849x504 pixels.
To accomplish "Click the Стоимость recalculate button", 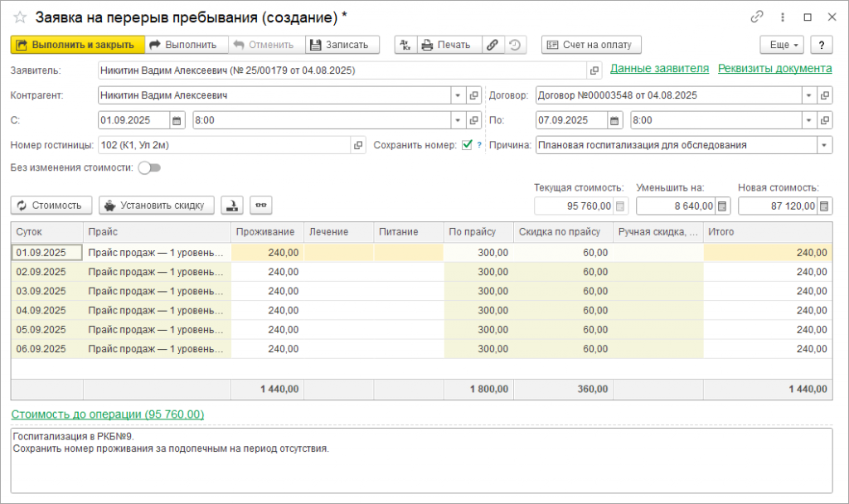I will 51,206.
